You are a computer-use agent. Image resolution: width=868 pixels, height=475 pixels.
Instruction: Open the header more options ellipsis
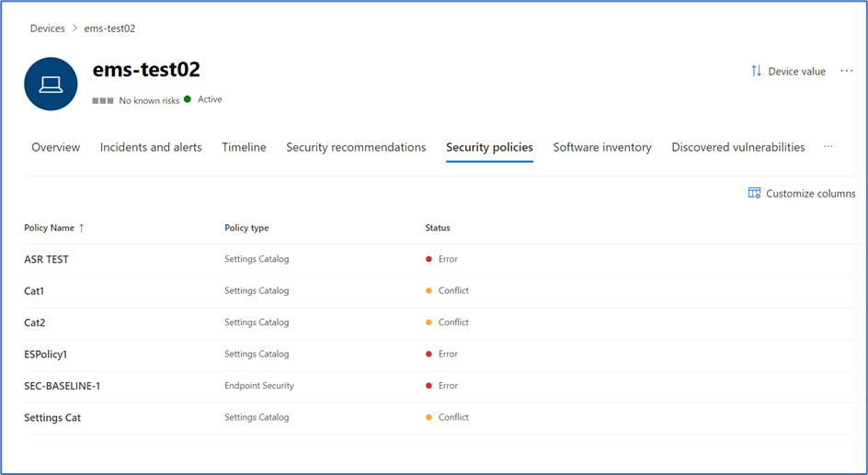[847, 71]
